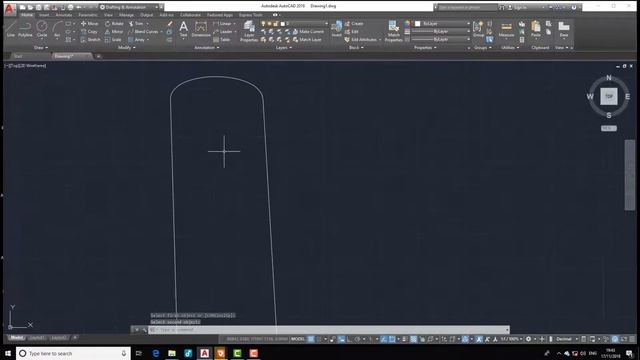
Task: Activate the Rotate command
Action: click(x=114, y=24)
